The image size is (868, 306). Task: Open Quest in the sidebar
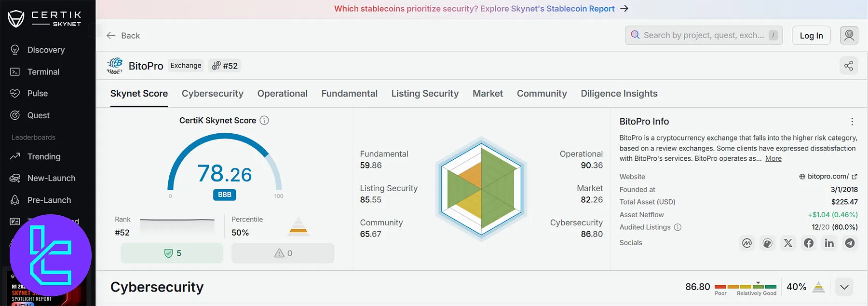tap(39, 115)
